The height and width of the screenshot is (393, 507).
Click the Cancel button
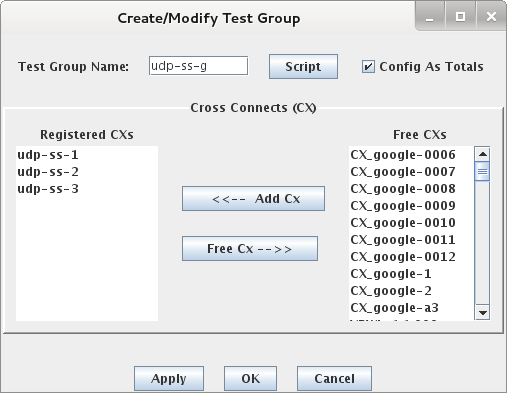[x=334, y=379]
